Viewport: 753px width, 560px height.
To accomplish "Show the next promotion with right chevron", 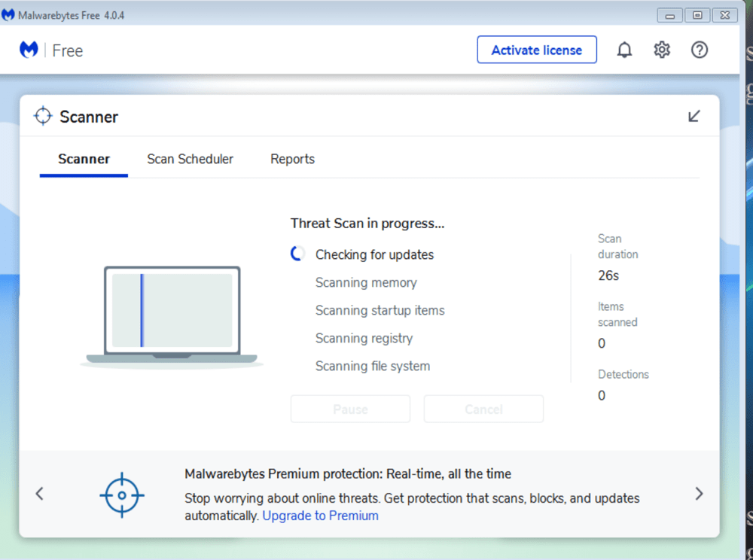I will [x=699, y=494].
